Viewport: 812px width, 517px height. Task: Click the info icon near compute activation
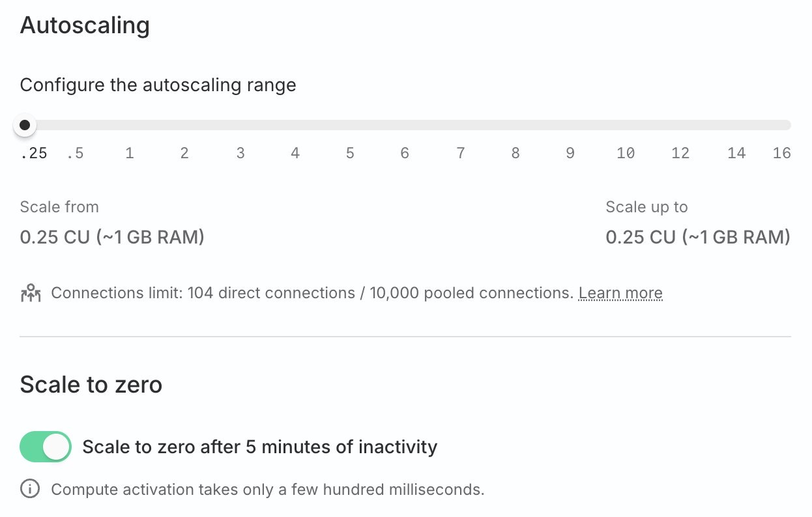30,489
